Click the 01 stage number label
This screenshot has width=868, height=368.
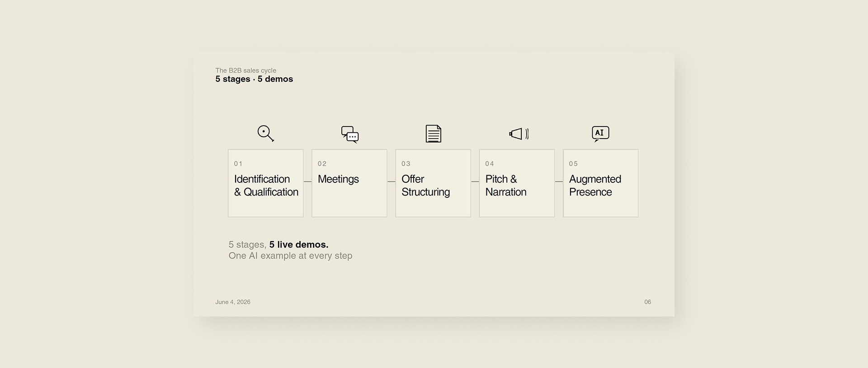tap(238, 163)
